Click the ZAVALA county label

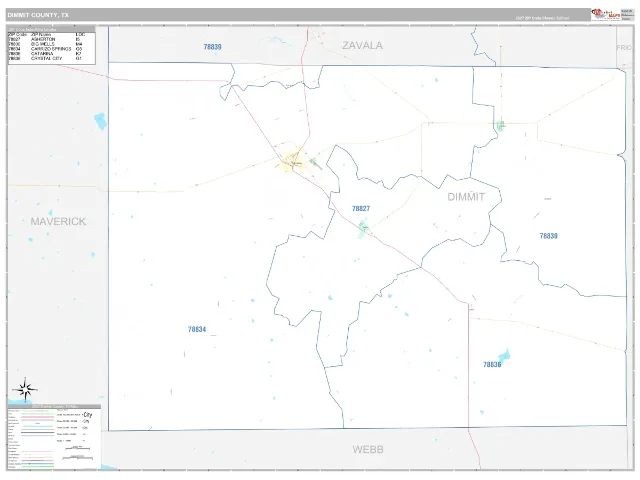(362, 45)
